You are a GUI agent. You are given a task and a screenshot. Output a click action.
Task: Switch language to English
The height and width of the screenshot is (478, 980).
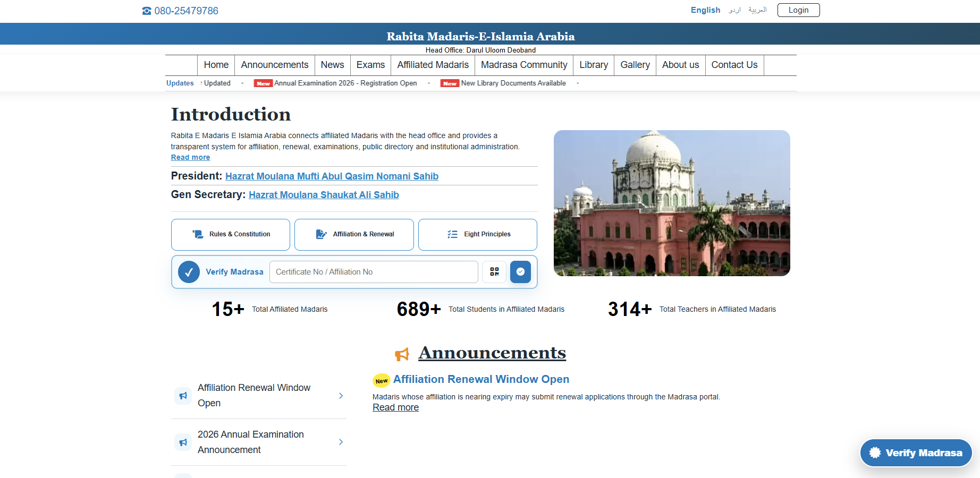click(705, 10)
